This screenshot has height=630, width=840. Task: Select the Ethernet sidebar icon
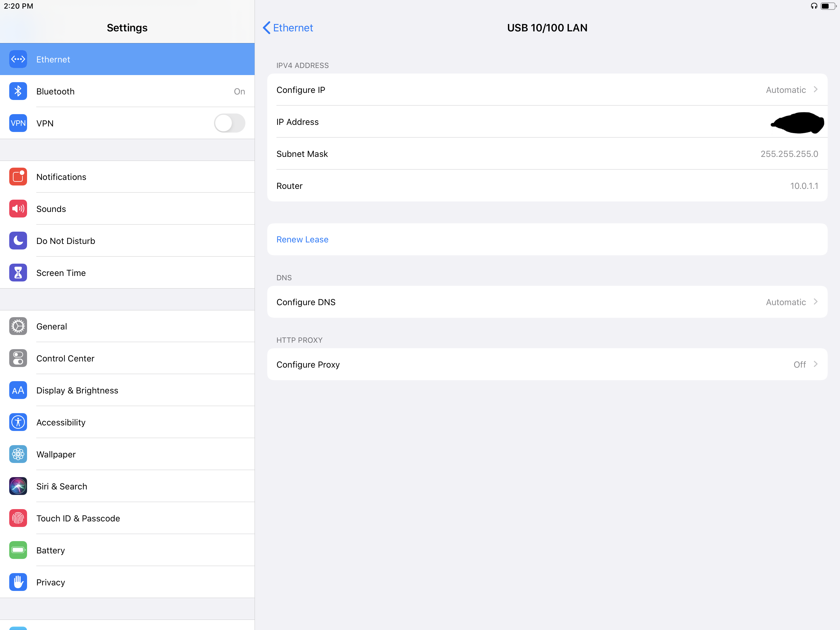[x=18, y=59]
